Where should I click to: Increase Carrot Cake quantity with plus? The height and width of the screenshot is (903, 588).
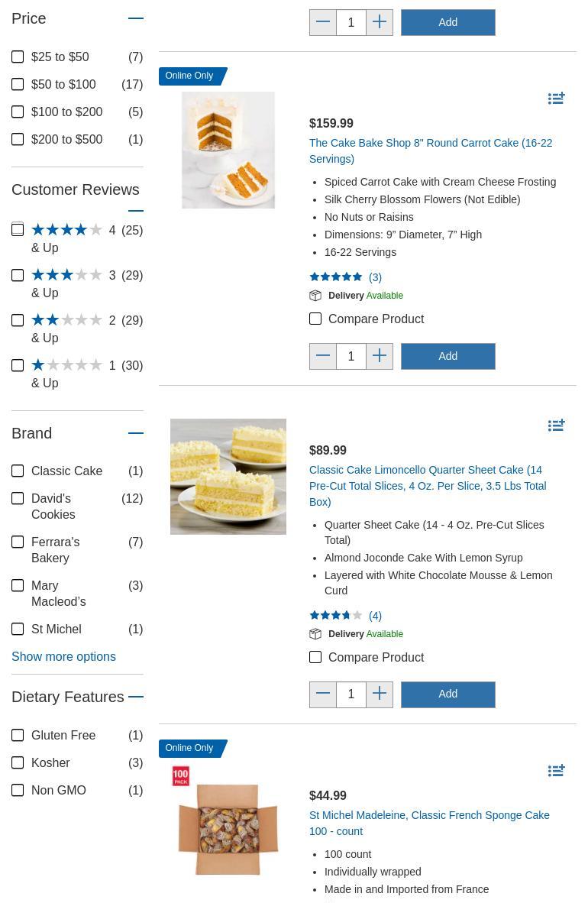point(380,356)
